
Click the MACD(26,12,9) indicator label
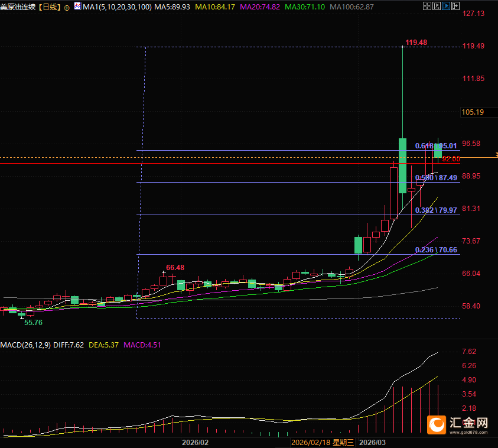pos(25,345)
